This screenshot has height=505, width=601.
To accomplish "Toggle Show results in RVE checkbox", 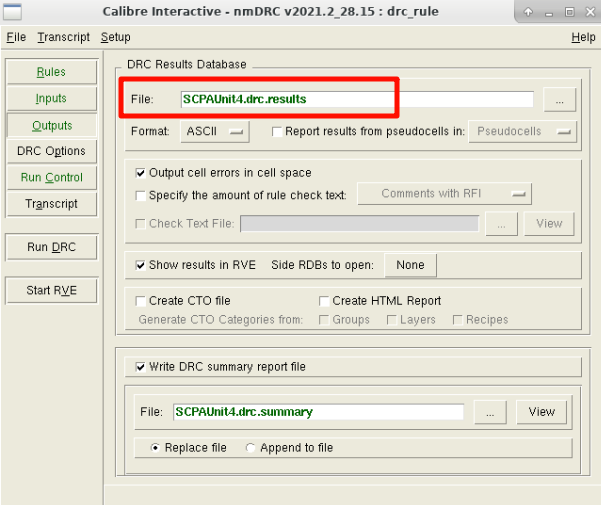I will (x=140, y=265).
